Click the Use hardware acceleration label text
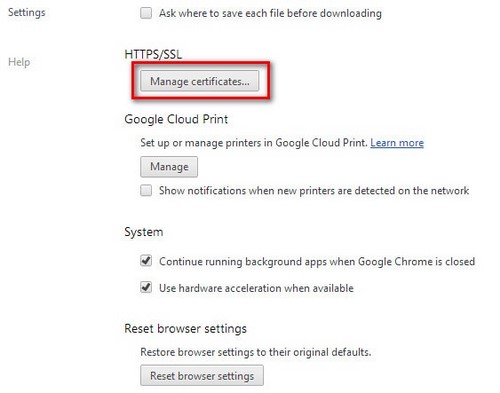Image resolution: width=500 pixels, height=393 pixels. coord(256,288)
